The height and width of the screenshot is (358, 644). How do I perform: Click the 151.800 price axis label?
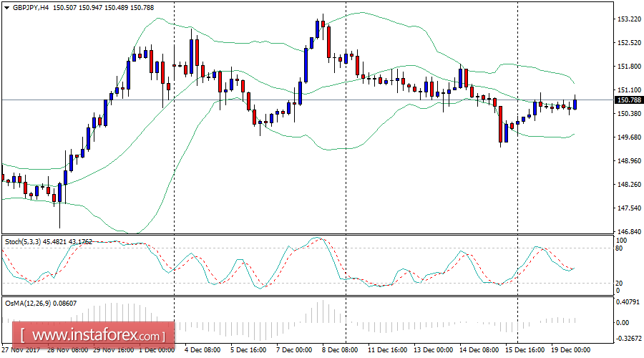[x=629, y=66]
